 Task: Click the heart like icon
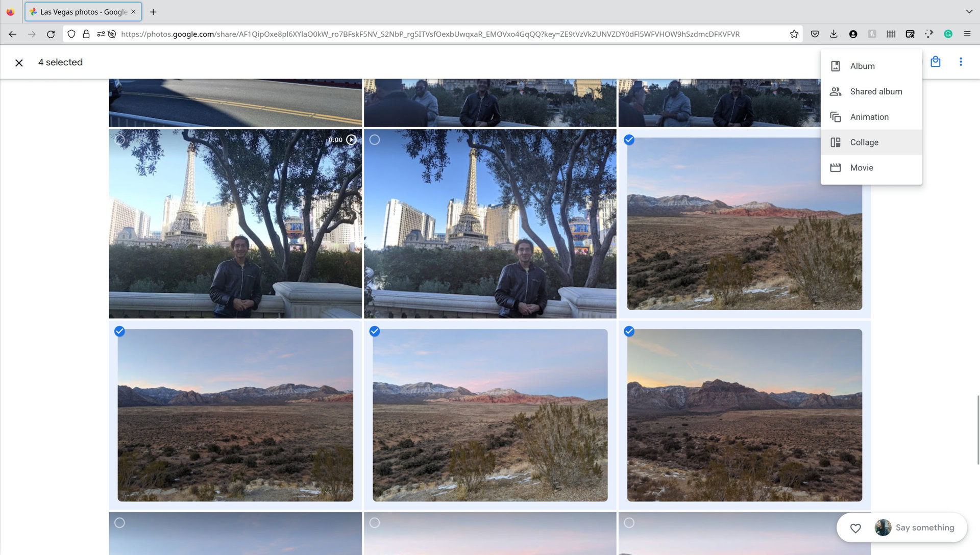tap(855, 528)
